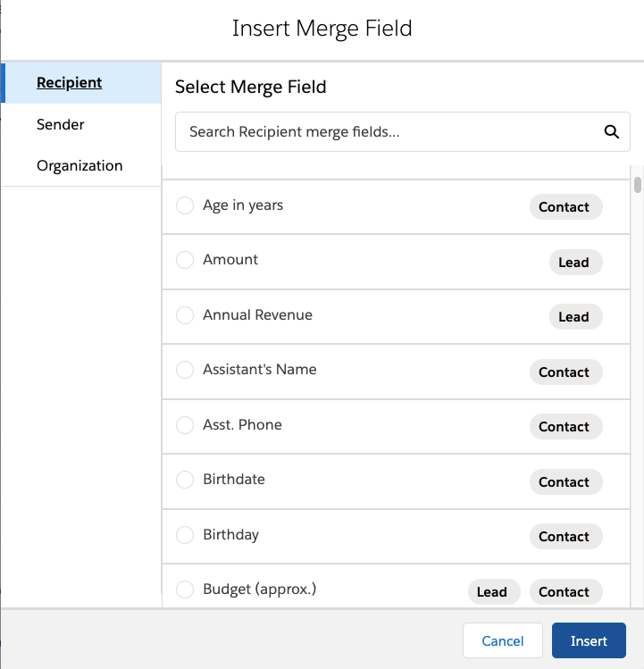
Task: Click the Contact badge beside Birthdate
Action: tap(564, 482)
